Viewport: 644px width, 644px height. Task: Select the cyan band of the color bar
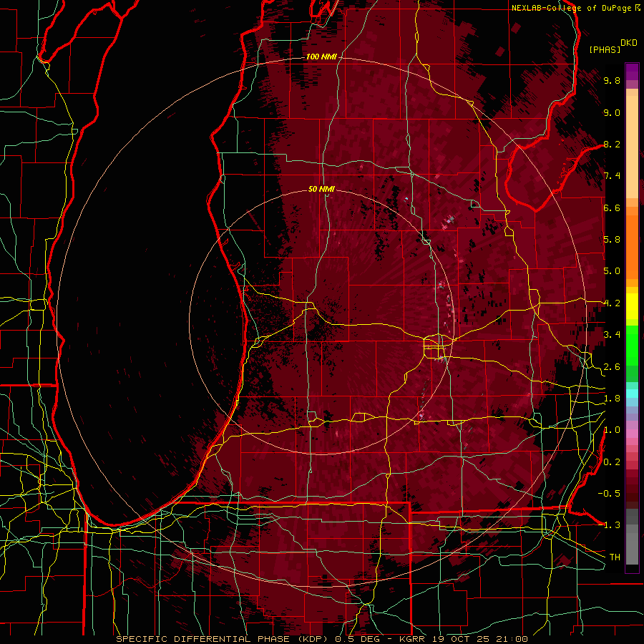(x=632, y=394)
